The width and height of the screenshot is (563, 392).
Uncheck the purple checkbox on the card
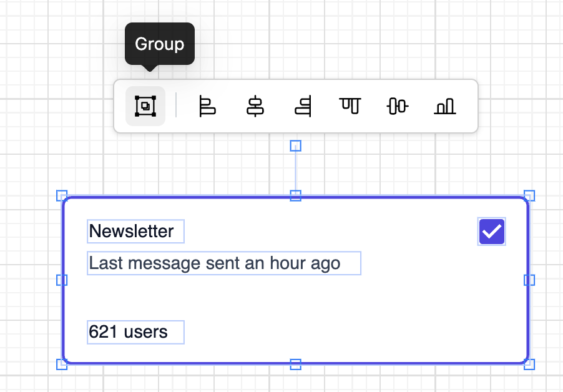(x=491, y=231)
